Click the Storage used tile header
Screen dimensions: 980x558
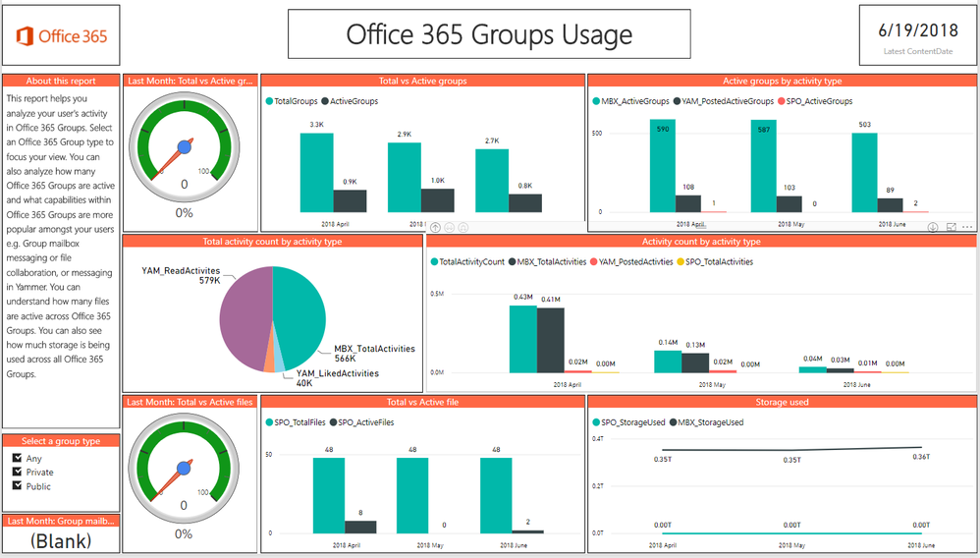(x=782, y=402)
